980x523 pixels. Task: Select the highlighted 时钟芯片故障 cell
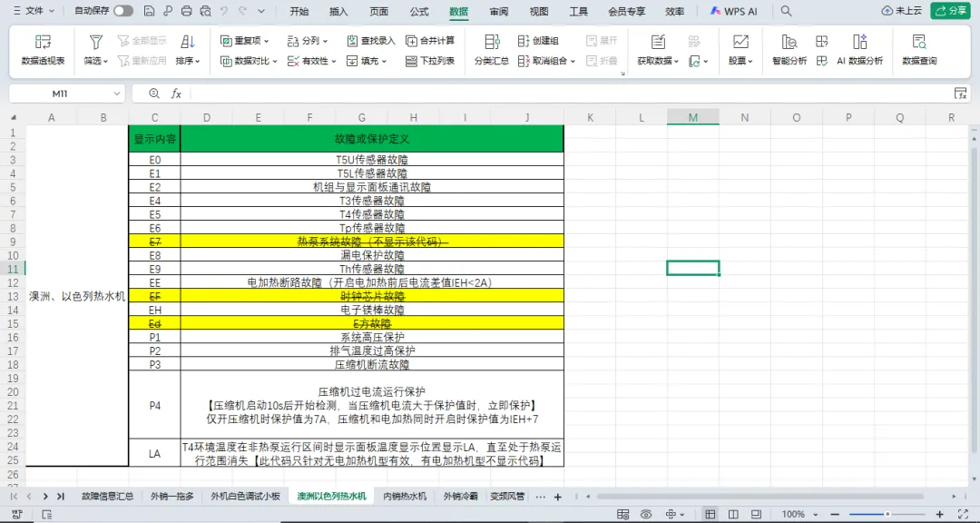[372, 296]
